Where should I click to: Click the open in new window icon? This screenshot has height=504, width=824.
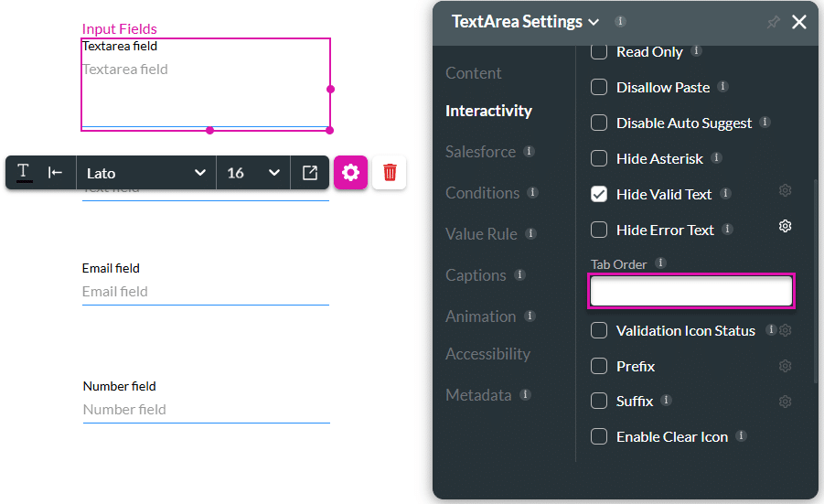[310, 172]
